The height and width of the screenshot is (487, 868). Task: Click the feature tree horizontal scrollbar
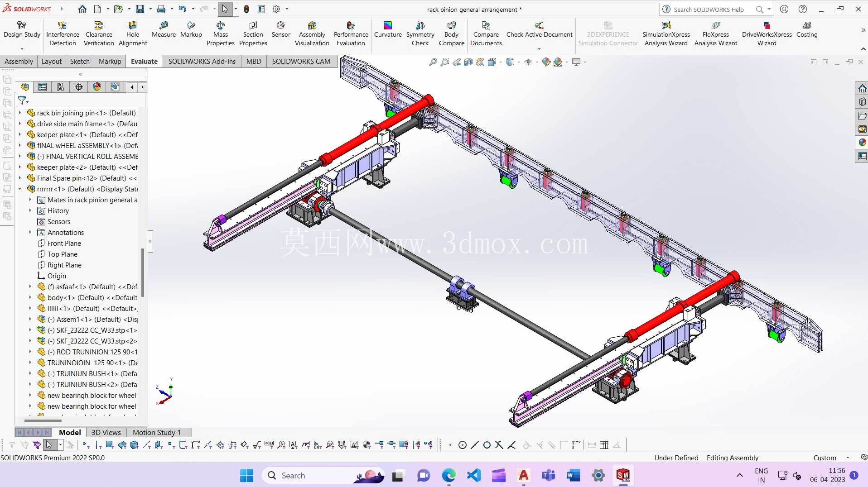click(43, 421)
